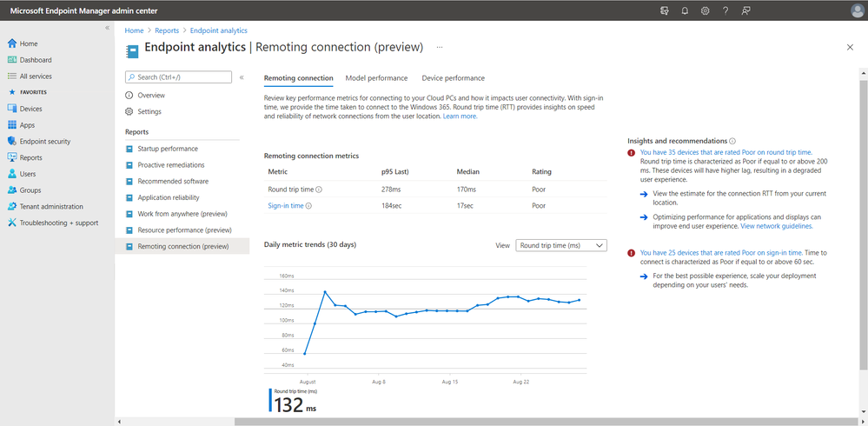Open Users in left navigation
Screen dimensions: 868x426
[x=28, y=174]
